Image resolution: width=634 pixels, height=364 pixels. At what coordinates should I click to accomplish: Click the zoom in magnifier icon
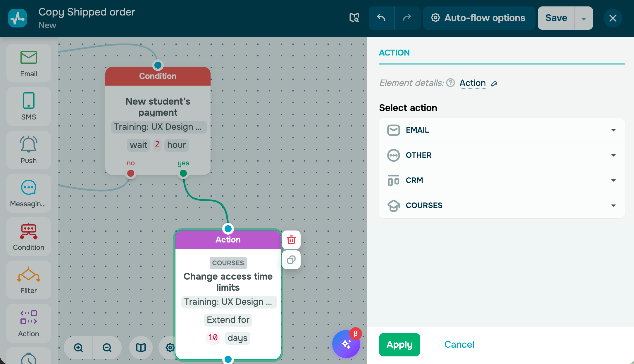(x=78, y=348)
